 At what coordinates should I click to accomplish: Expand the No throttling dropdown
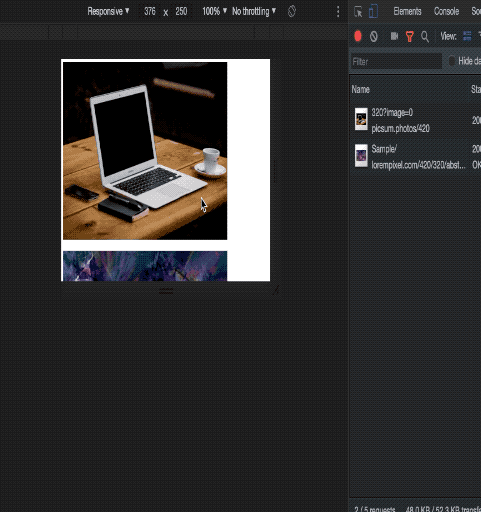pyautogui.click(x=254, y=11)
